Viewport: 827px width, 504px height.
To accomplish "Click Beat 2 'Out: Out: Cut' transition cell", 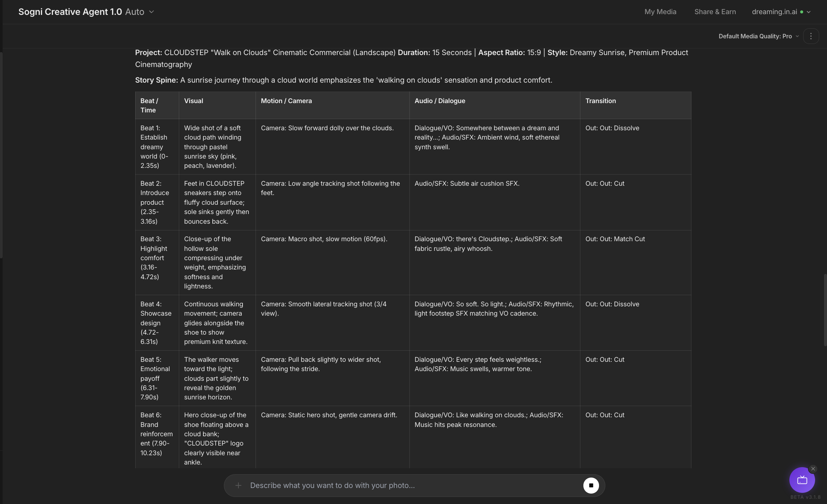I will [636, 202].
